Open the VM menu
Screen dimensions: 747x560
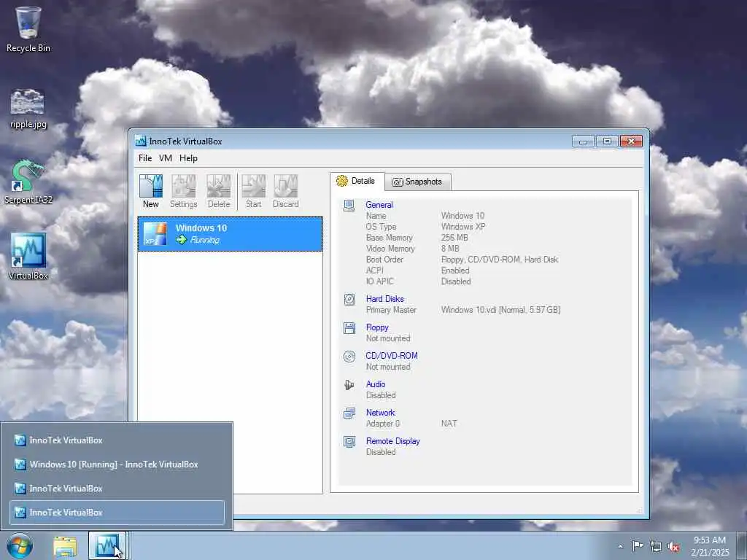[166, 158]
